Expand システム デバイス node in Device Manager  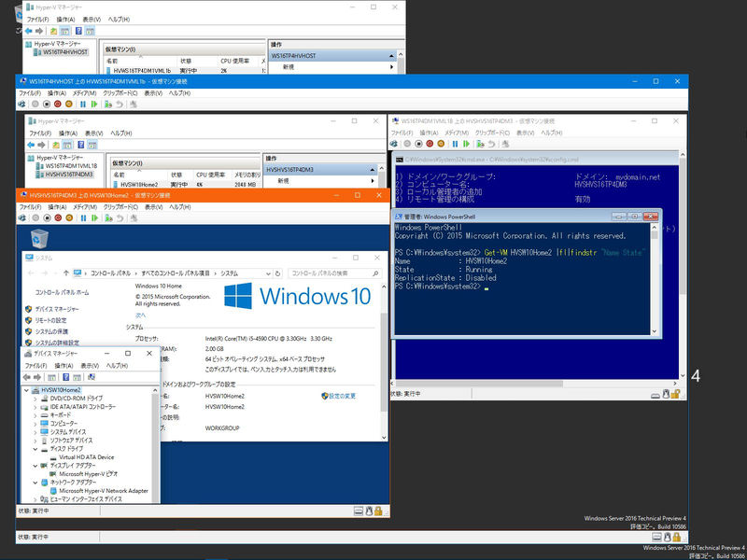[x=35, y=432]
